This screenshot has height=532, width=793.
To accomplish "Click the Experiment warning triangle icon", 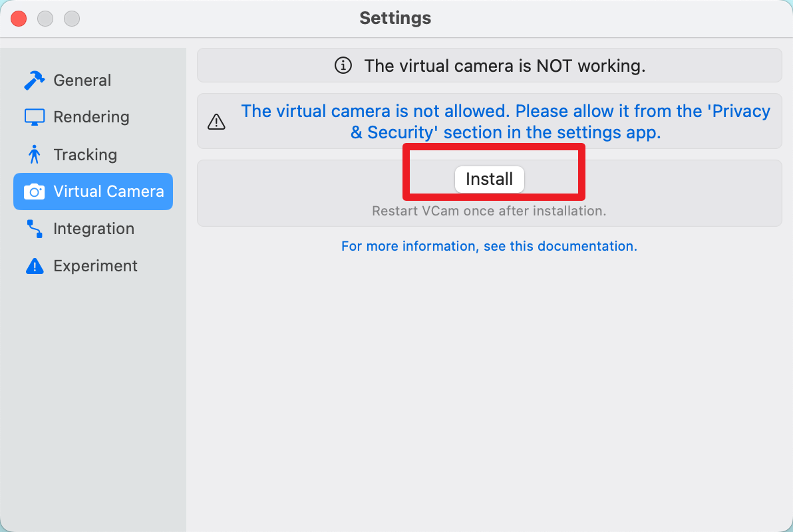I will pos(34,266).
